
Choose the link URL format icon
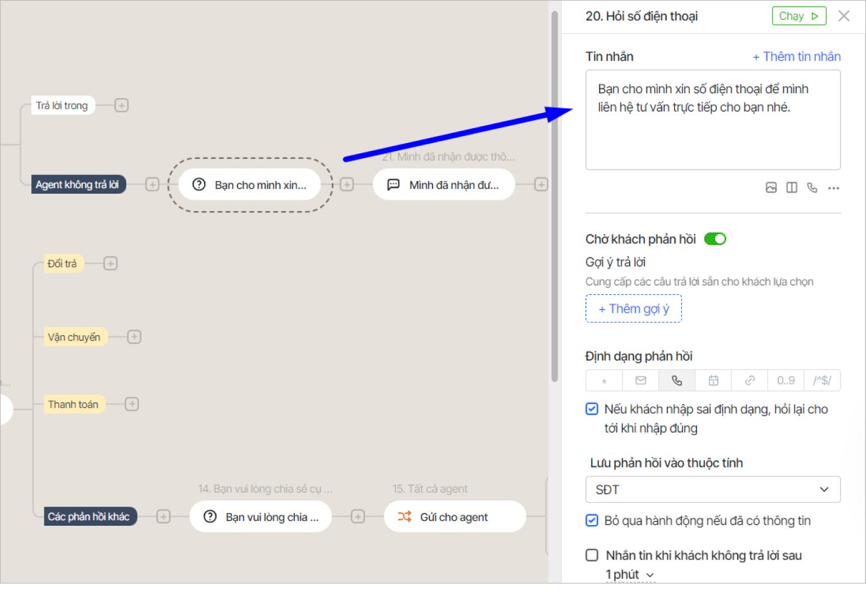(749, 381)
